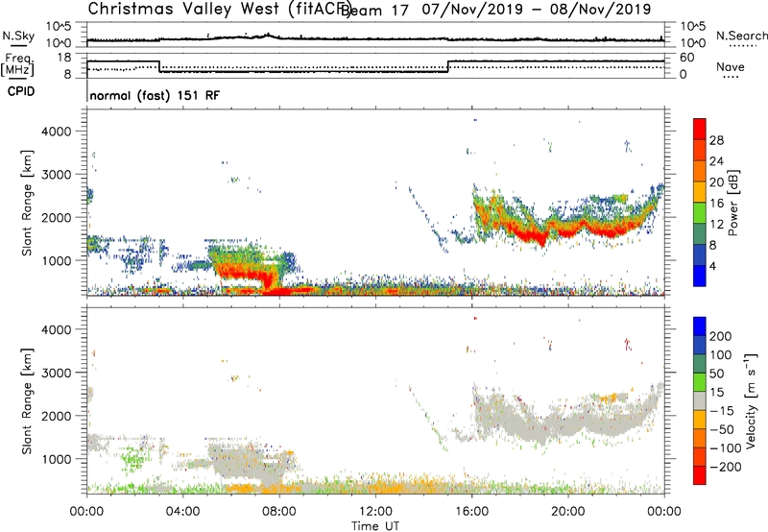The height and width of the screenshot is (532, 768).
Task: Click the "N.Search" legend label
Action: click(x=741, y=36)
